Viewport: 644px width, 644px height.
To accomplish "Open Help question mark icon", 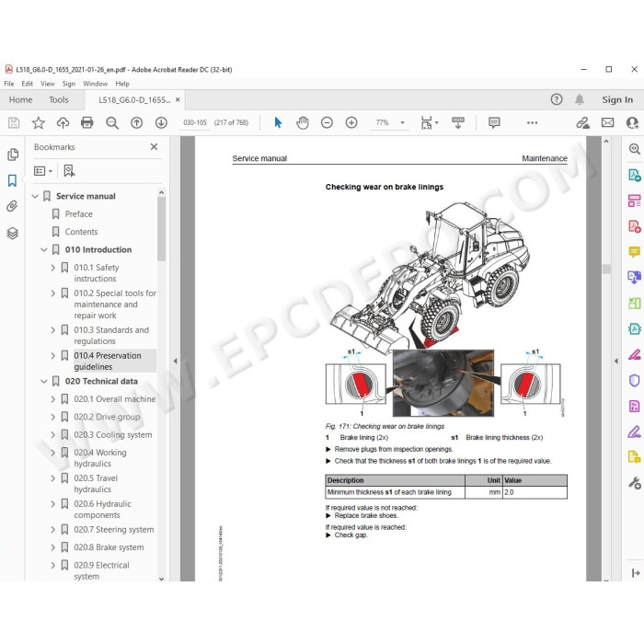I will pyautogui.click(x=557, y=99).
